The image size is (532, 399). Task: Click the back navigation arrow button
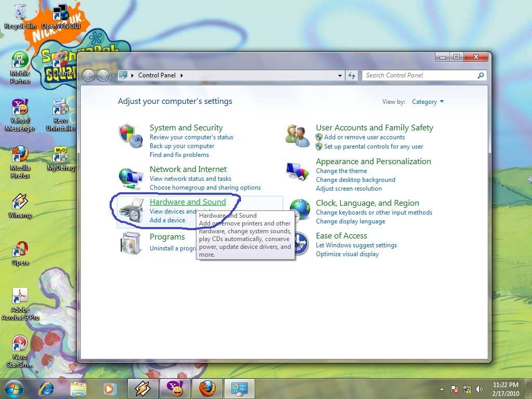[88, 75]
